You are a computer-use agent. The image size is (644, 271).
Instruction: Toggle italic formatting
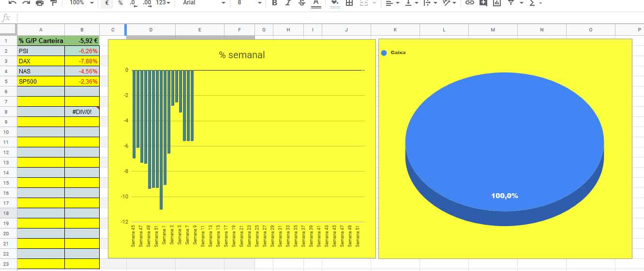[x=288, y=3]
